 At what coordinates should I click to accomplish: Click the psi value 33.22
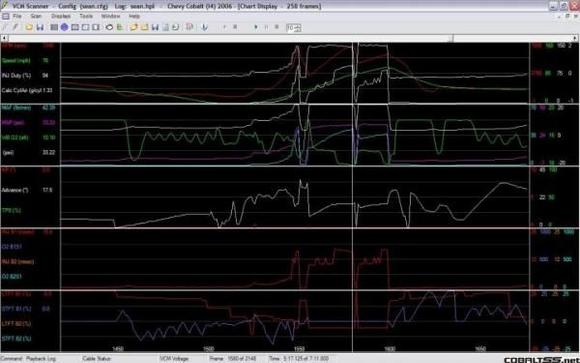[x=49, y=152]
